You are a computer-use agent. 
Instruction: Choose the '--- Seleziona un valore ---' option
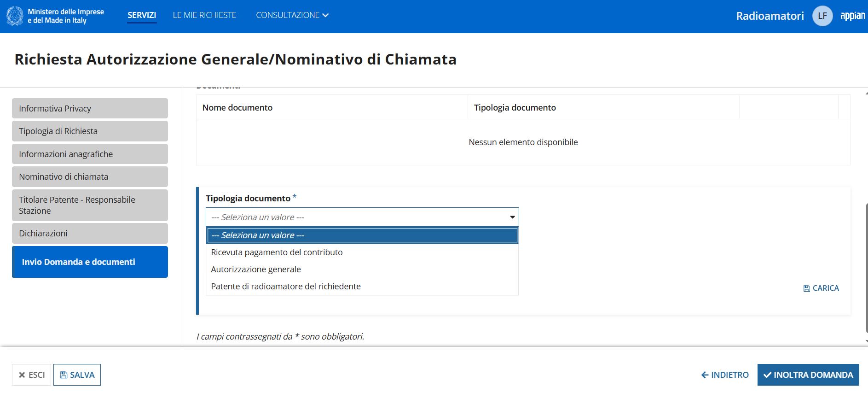[362, 235]
